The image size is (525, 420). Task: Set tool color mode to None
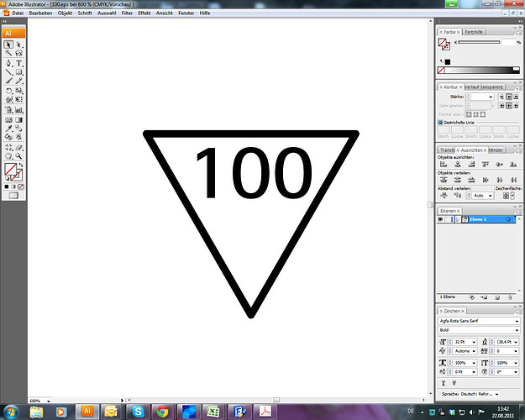coord(21,186)
